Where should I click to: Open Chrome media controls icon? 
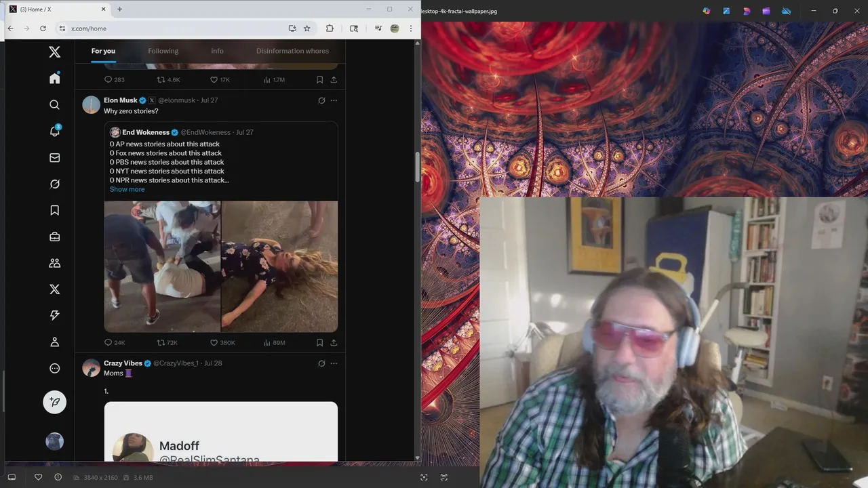click(378, 28)
